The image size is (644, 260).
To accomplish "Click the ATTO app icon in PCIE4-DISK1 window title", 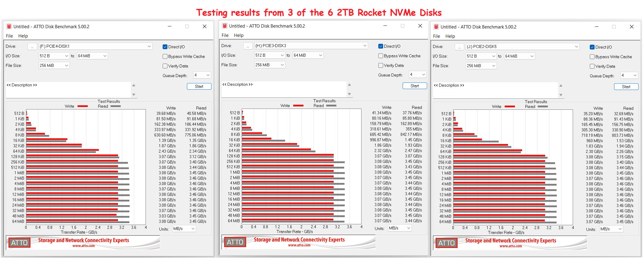I will pyautogui.click(x=9, y=26).
